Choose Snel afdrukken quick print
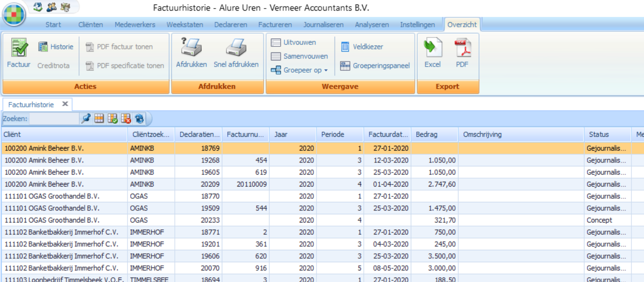Screen dimensions: 644x282 [x=236, y=49]
